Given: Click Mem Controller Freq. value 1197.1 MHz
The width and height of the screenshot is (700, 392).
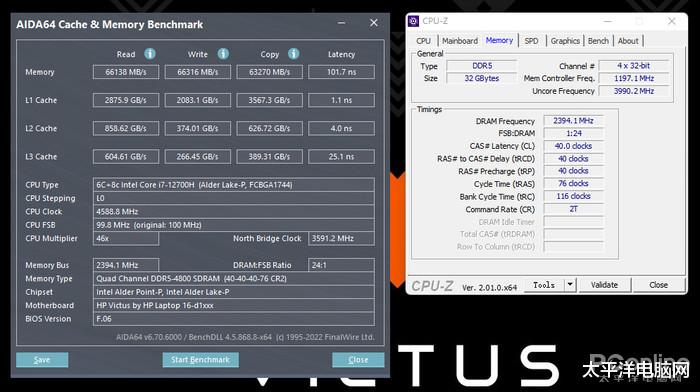Looking at the screenshot, I should click(634, 78).
